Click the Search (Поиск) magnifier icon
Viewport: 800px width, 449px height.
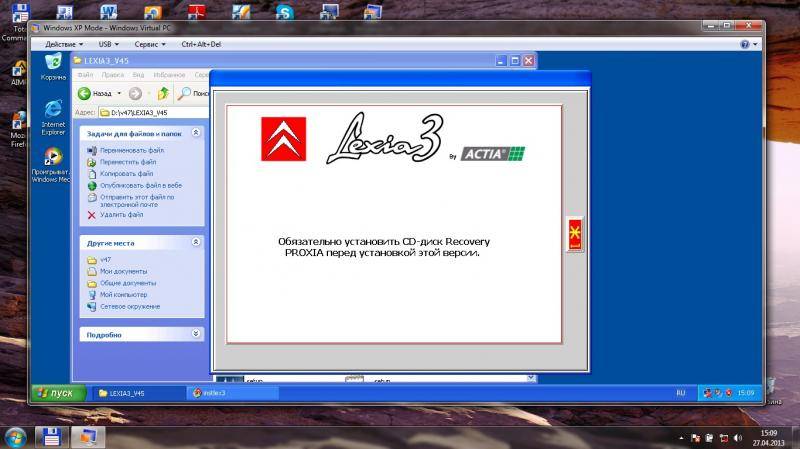point(184,93)
